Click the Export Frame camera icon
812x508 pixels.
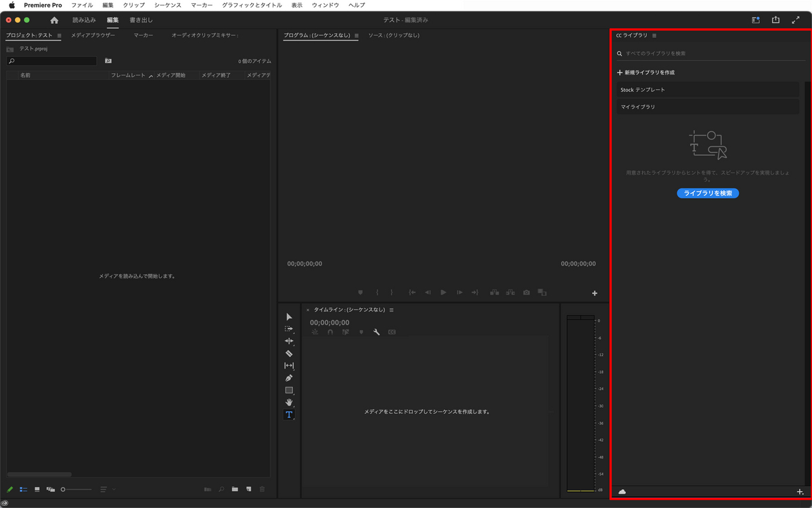[x=526, y=293]
